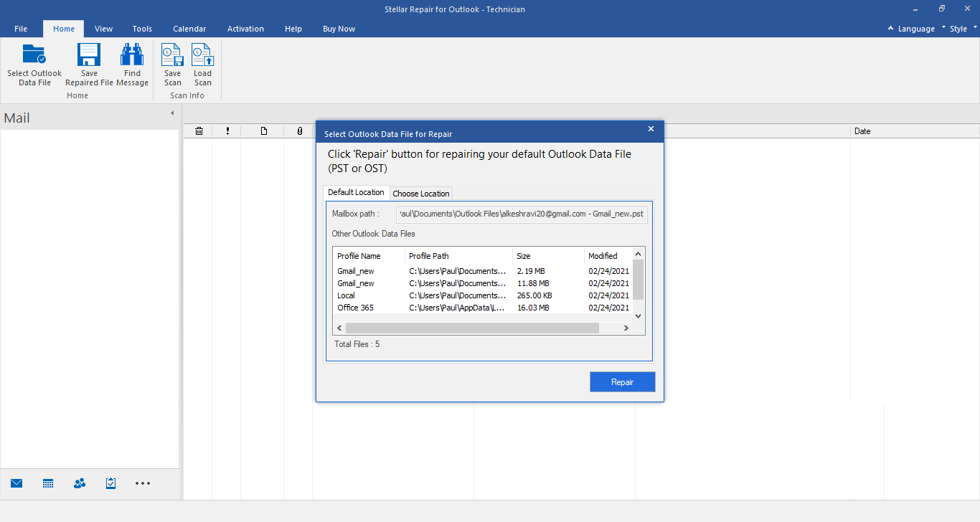980x522 pixels.
Task: Open the Contacts view icon at bottom left
Action: pyautogui.click(x=79, y=483)
